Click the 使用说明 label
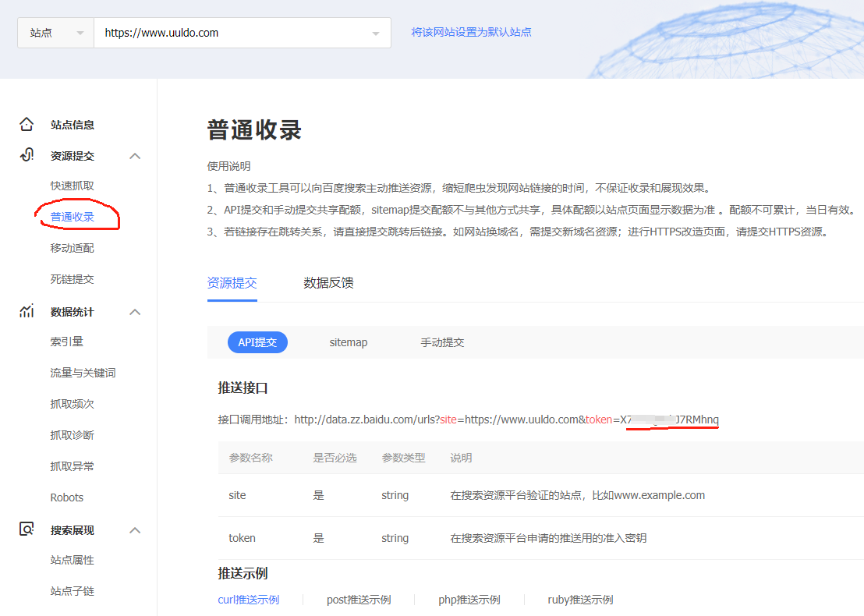 click(228, 166)
